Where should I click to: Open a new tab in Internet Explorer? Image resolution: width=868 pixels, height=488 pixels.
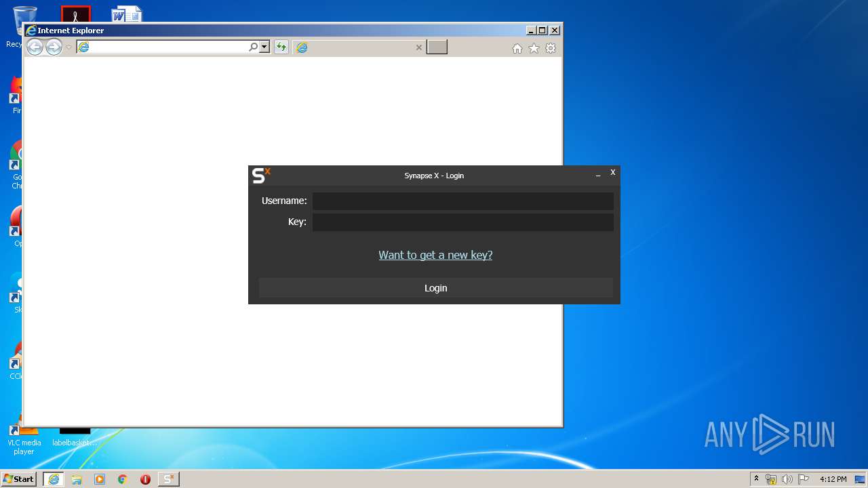coord(437,47)
